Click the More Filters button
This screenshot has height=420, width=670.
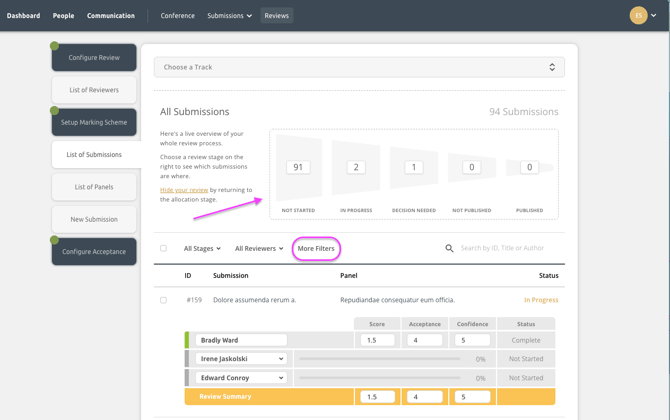316,248
